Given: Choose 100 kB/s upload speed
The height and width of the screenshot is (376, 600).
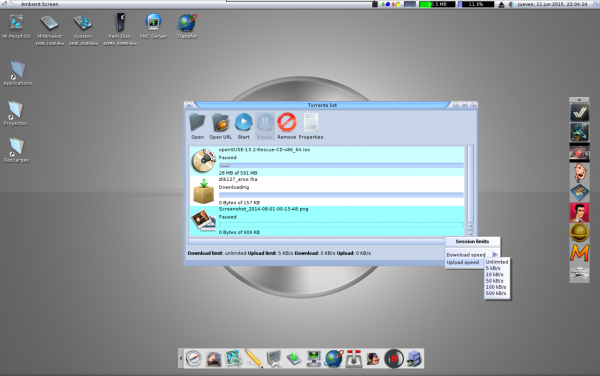Looking at the screenshot, I should click(497, 287).
